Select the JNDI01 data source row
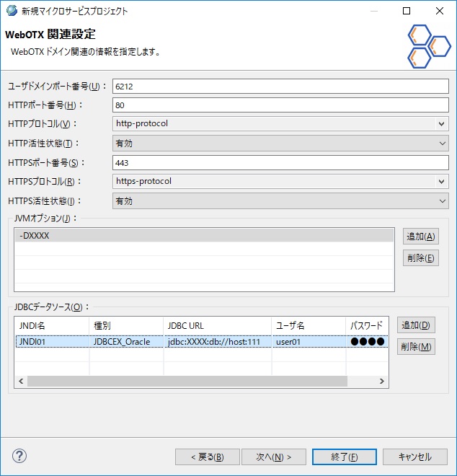This screenshot has width=457, height=476. click(x=200, y=342)
